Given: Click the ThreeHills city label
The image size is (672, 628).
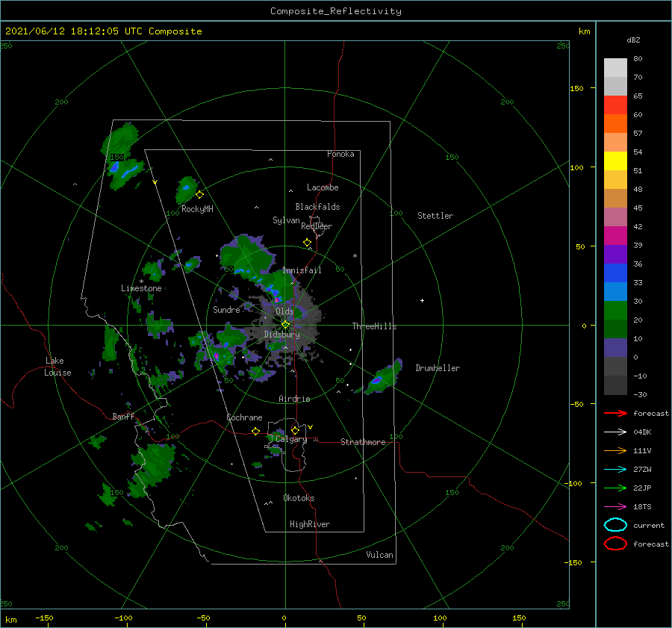Looking at the screenshot, I should tap(374, 326).
